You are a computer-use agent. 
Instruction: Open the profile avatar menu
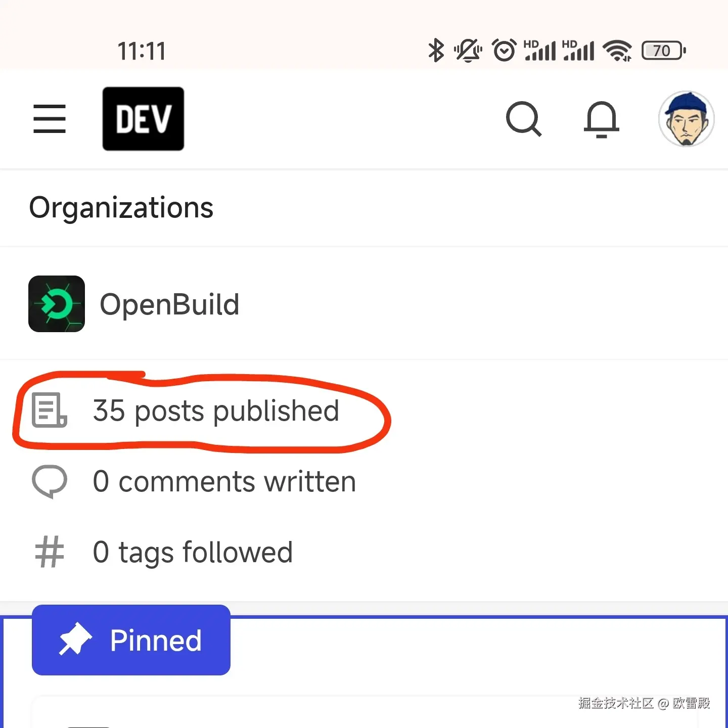pyautogui.click(x=686, y=119)
